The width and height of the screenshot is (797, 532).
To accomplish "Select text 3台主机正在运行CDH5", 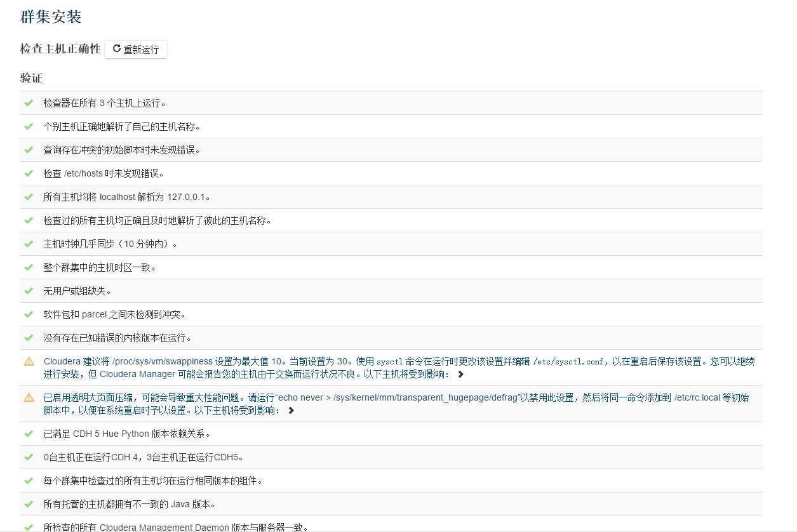I will 197,457.
